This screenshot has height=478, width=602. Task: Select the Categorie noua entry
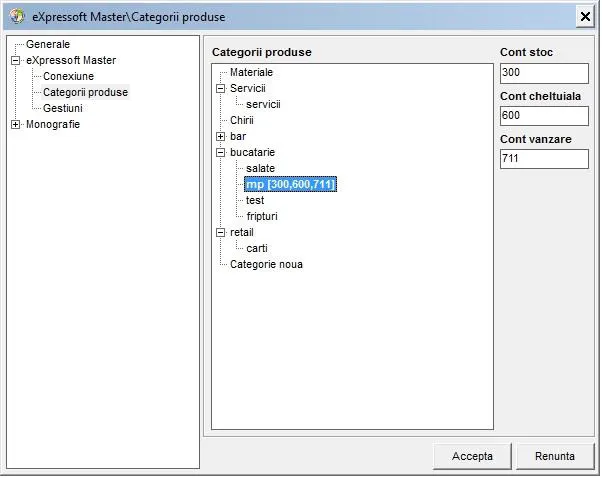[266, 265]
